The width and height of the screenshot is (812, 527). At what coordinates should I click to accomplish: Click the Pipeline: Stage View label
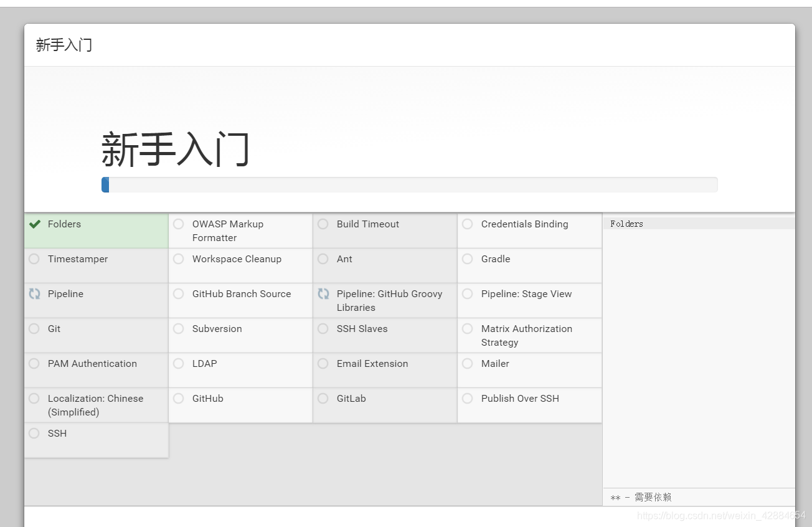point(527,294)
